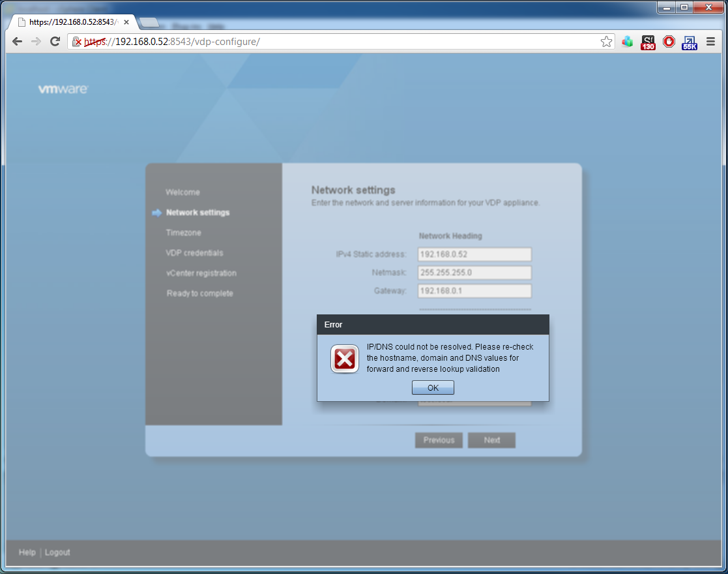Screen dimensions: 728x574
Task: Edit the IPv4 Static address field
Action: point(474,254)
